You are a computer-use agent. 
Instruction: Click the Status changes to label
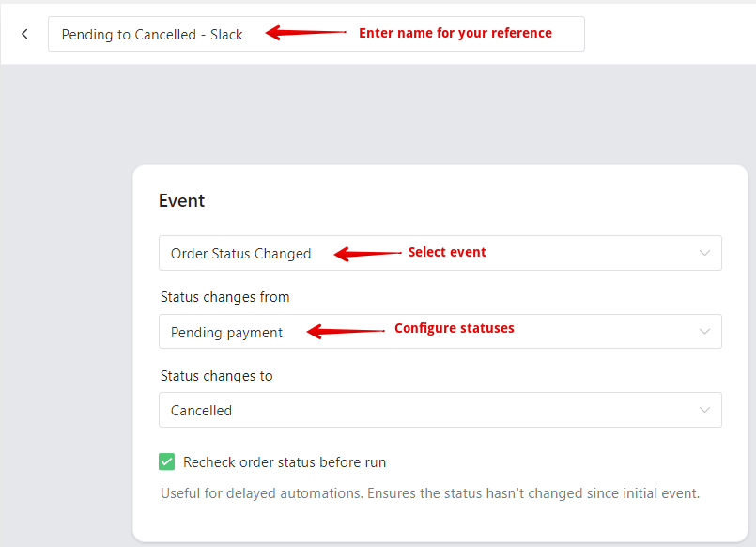[x=217, y=376]
